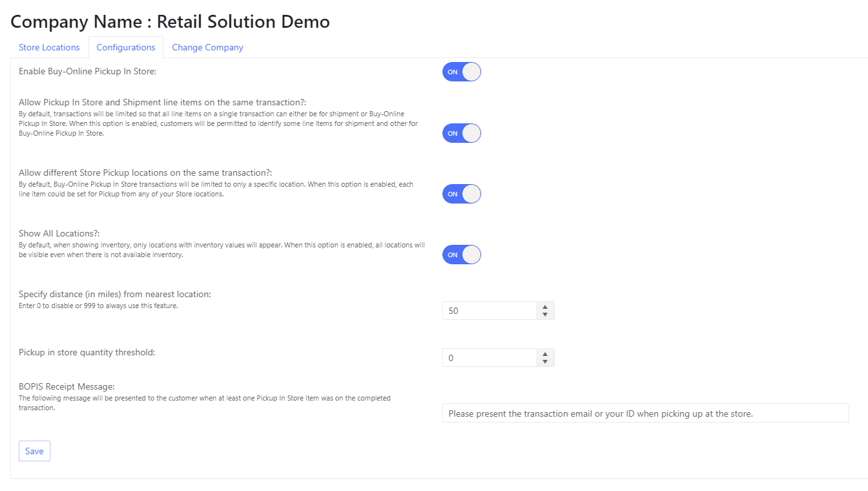The width and height of the screenshot is (868, 491).
Task: Click the Save button
Action: tap(34, 450)
